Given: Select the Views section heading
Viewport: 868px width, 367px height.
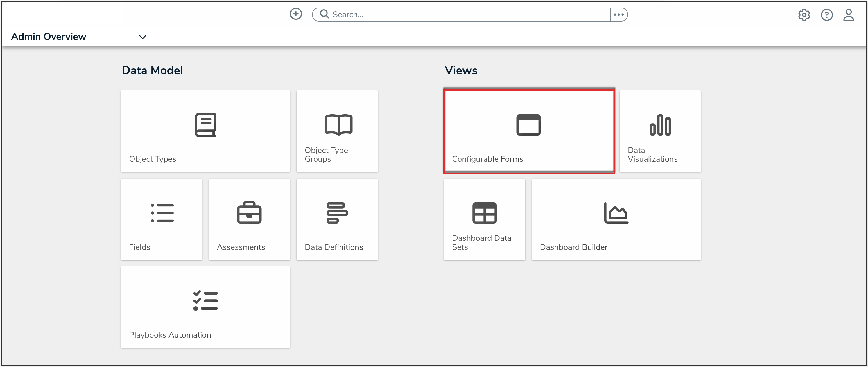Looking at the screenshot, I should pos(461,70).
